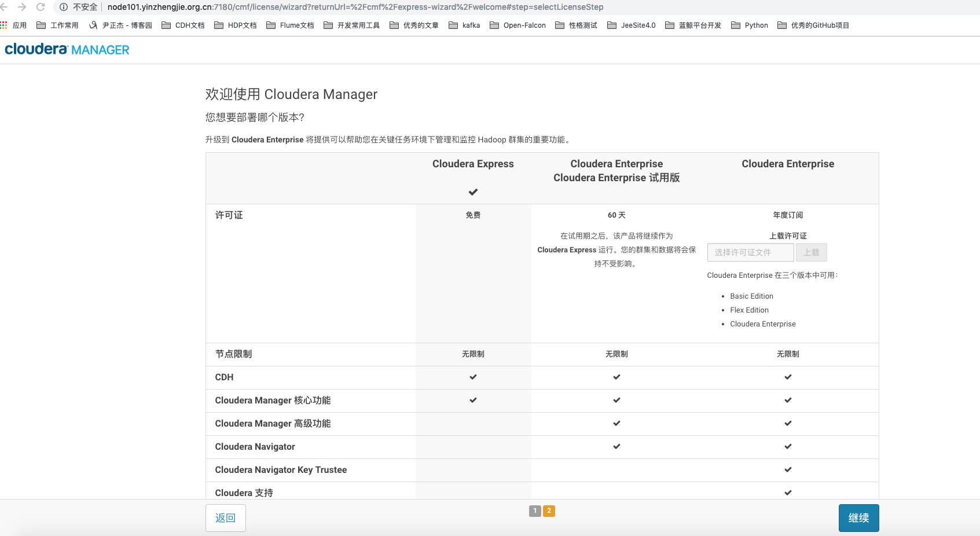Open the 优秀的文章 bookmark folder

414,25
